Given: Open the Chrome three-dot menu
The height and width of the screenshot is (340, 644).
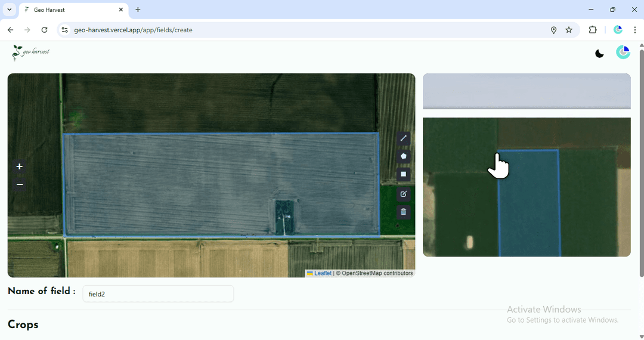Looking at the screenshot, I should tap(635, 30).
